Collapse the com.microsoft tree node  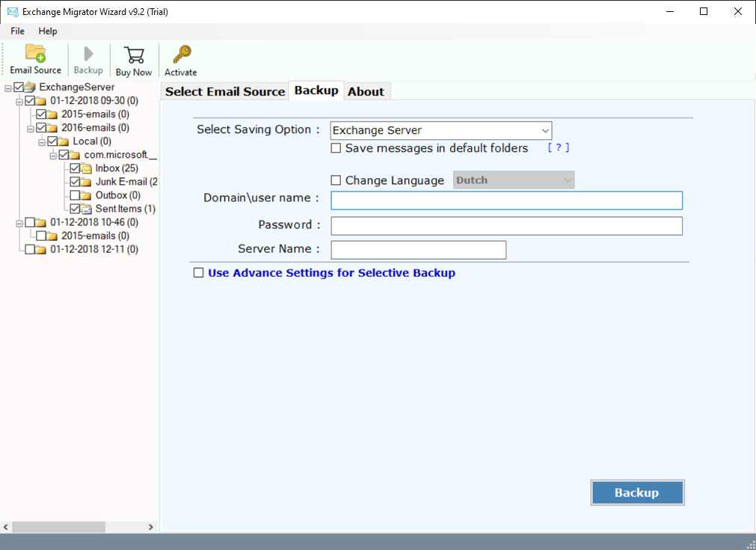click(x=53, y=156)
